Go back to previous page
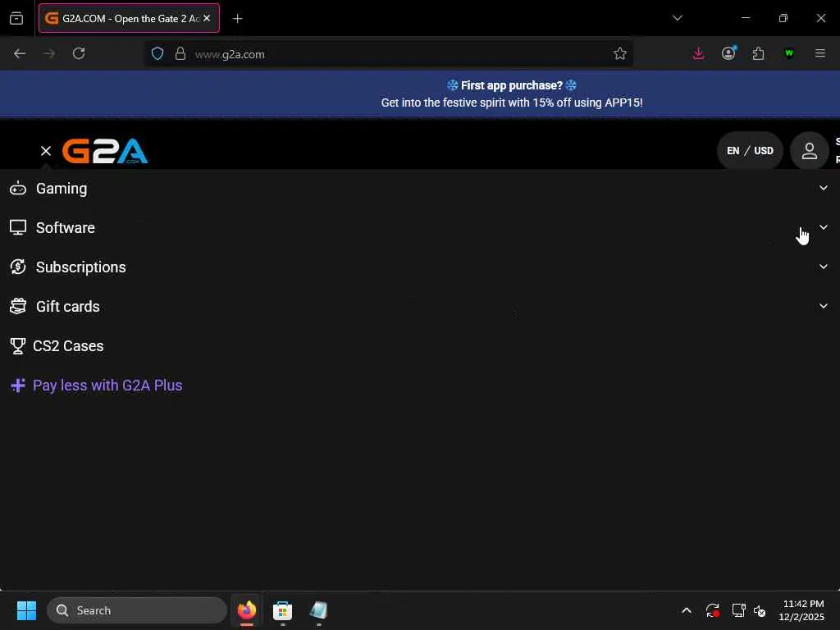The image size is (840, 630). click(x=20, y=53)
